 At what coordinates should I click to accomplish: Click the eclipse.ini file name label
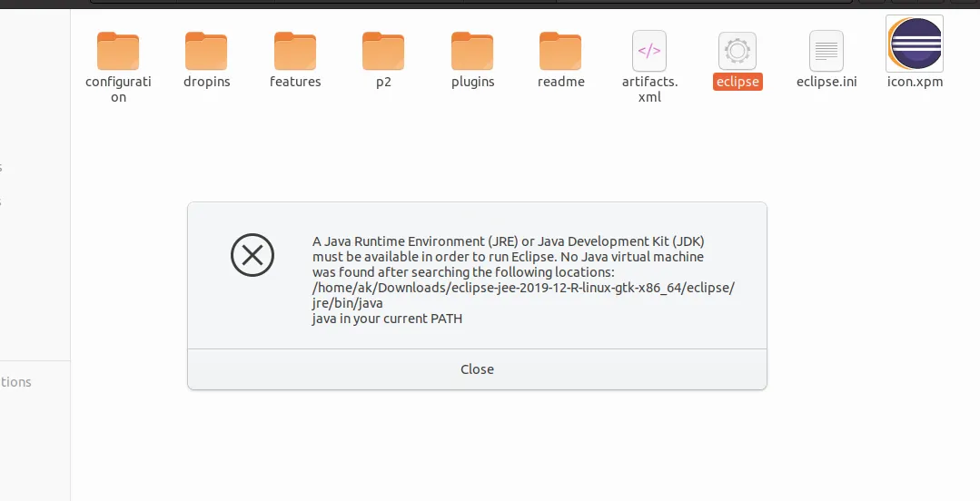827,82
